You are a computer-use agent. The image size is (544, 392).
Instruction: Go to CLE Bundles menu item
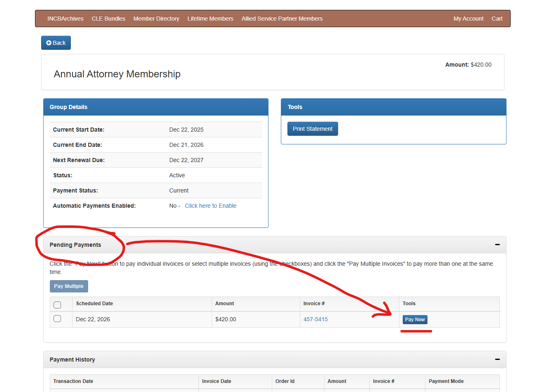pos(108,19)
